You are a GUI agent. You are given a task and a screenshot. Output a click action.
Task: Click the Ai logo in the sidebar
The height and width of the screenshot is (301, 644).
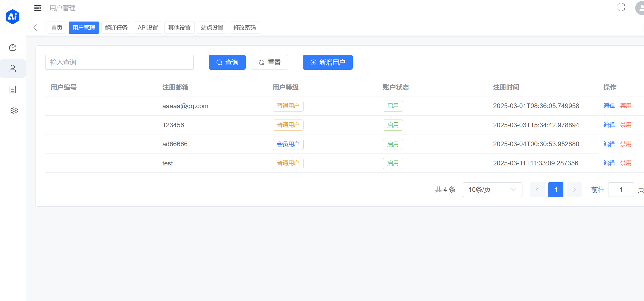12,17
